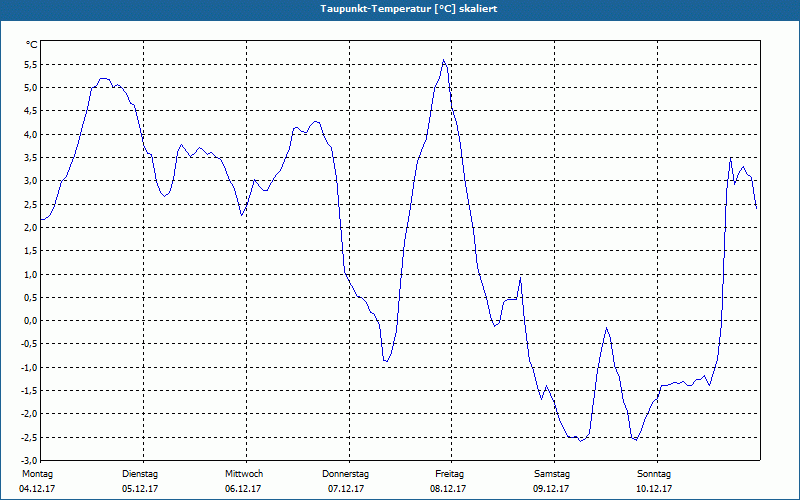Click the "4,0" y-axis value
Image resolution: width=800 pixels, height=500 pixels.
(31, 134)
